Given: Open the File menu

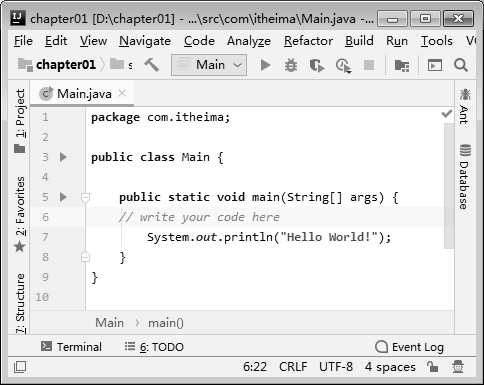Looking at the screenshot, I should coord(23,41).
